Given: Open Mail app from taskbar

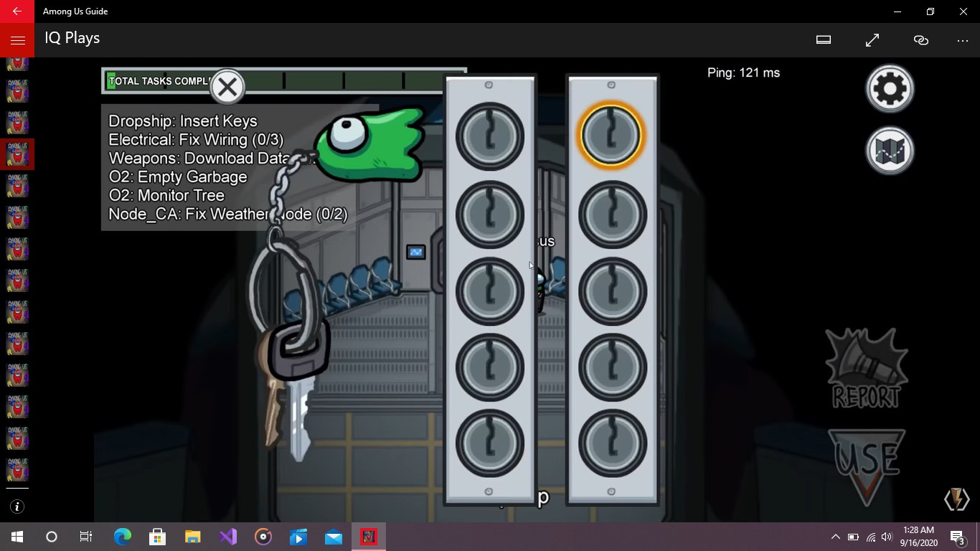Looking at the screenshot, I should pos(334,537).
